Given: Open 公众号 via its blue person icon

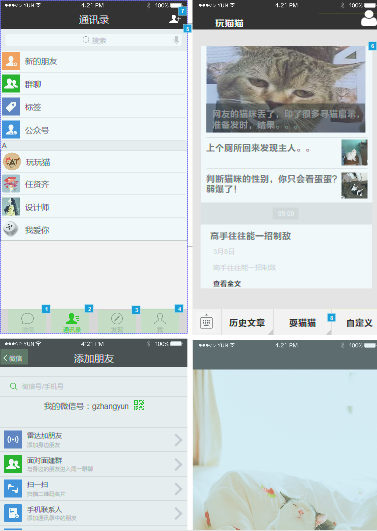Looking at the screenshot, I should coord(11,130).
